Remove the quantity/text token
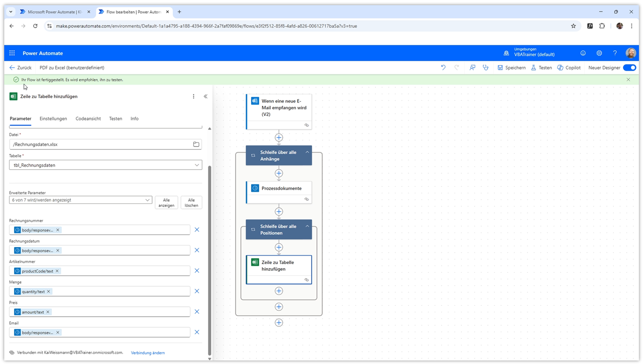The image size is (643, 364). coord(49,292)
